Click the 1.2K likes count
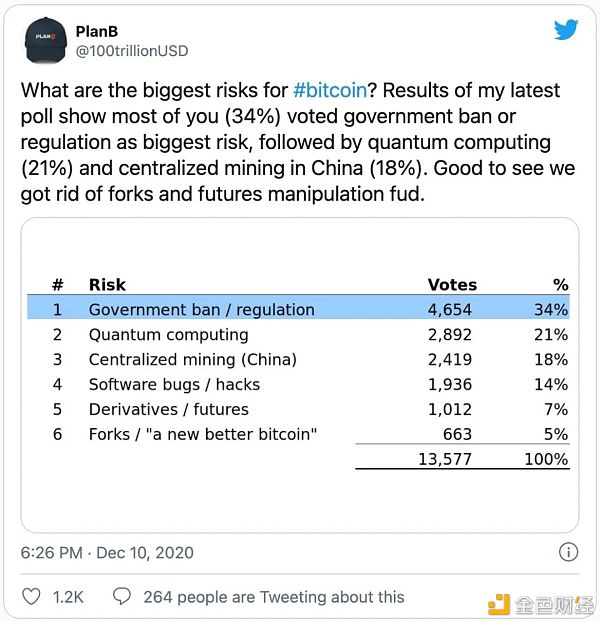The width and height of the screenshot is (600, 621). (x=68, y=597)
